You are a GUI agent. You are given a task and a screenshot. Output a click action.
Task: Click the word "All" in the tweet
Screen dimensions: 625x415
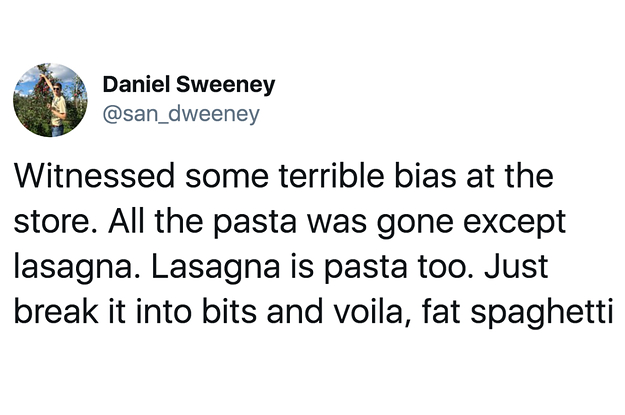coord(126,220)
